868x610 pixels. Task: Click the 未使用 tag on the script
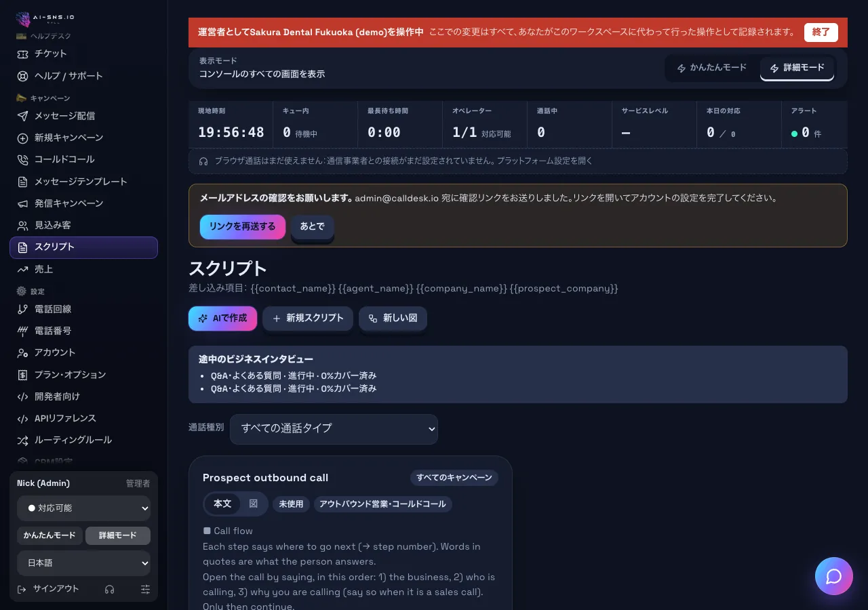point(292,504)
